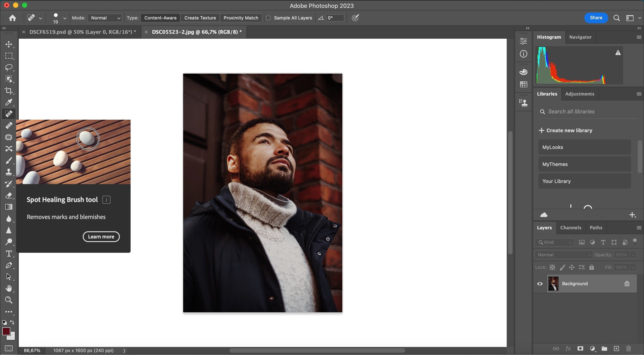Open the Color palette panel icon
This screenshot has width=644, height=355.
[x=523, y=72]
